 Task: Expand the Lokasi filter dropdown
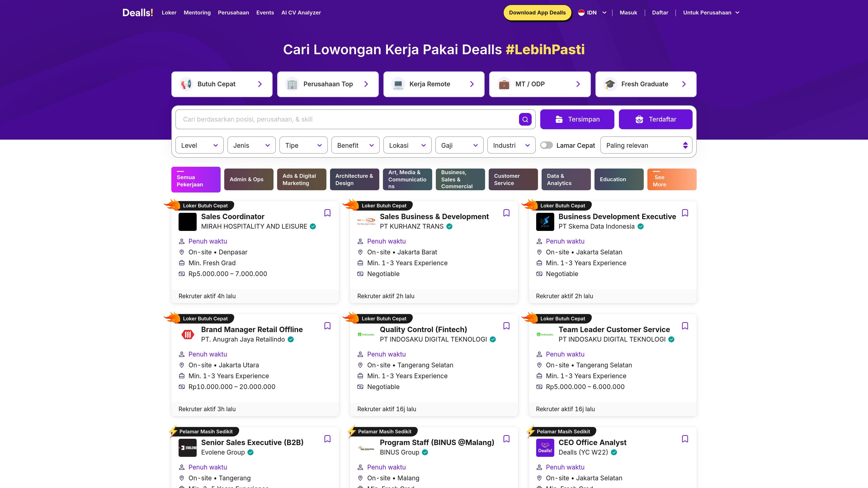coord(407,145)
